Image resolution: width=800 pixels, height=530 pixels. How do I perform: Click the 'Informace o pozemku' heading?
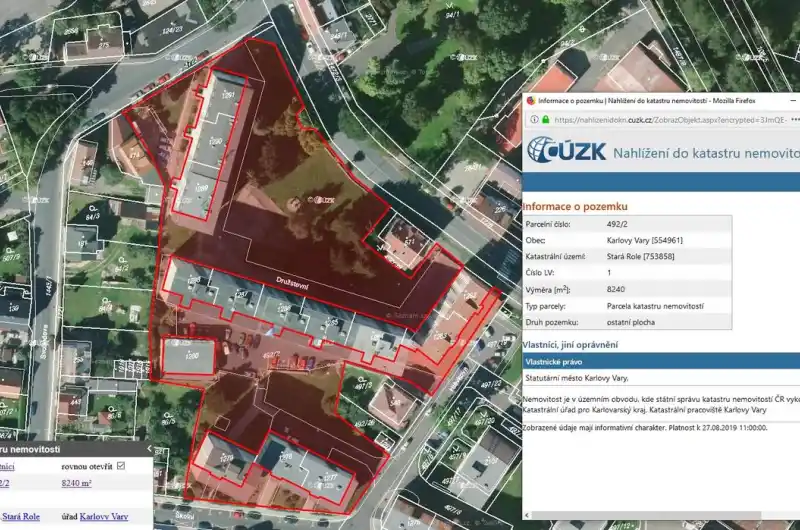pyautogui.click(x=575, y=207)
